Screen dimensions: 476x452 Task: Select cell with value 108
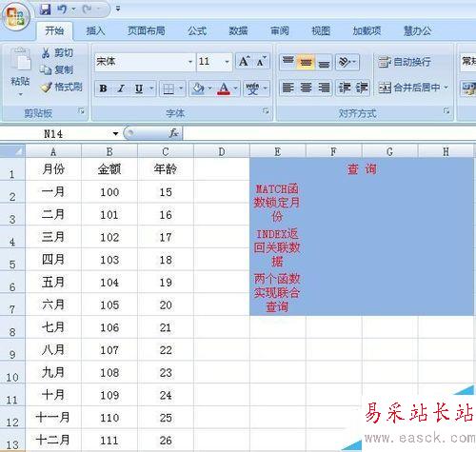click(109, 372)
